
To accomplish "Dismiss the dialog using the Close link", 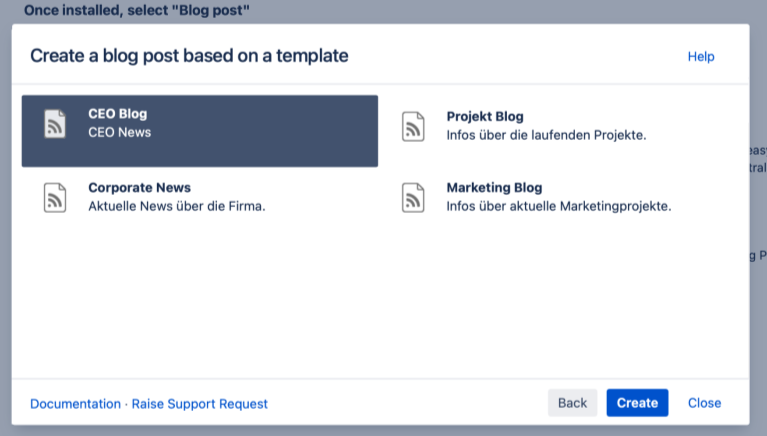I will click(704, 403).
